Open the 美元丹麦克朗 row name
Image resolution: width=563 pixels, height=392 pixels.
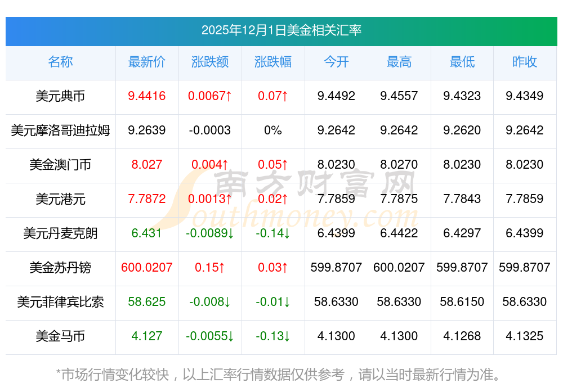pyautogui.click(x=60, y=233)
